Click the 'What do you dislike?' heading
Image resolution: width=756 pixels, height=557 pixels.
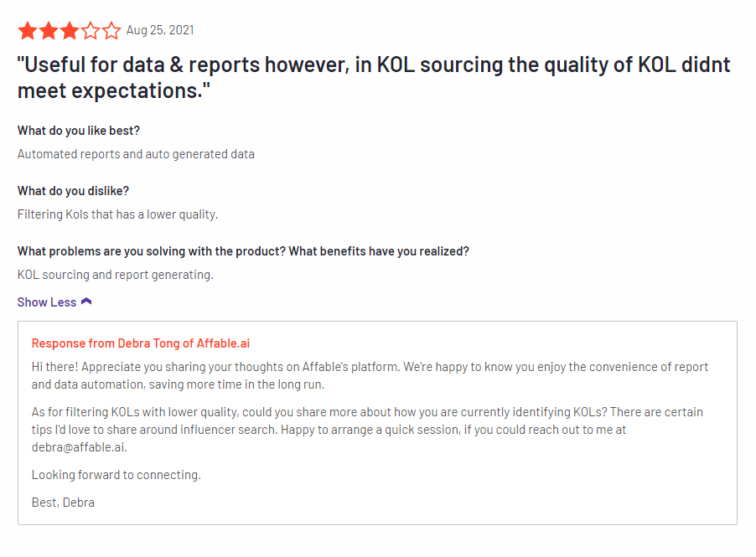point(73,191)
